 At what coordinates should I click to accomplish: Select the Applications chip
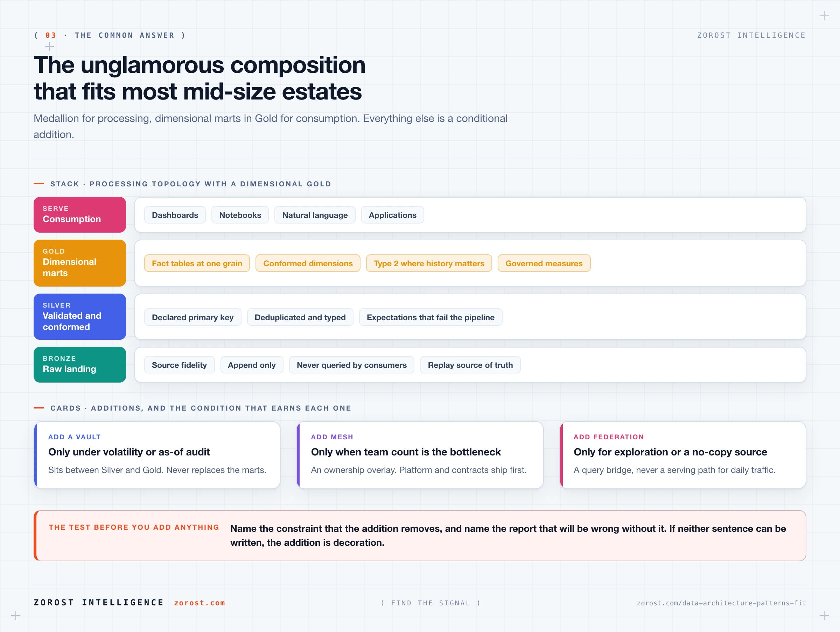[x=392, y=215]
